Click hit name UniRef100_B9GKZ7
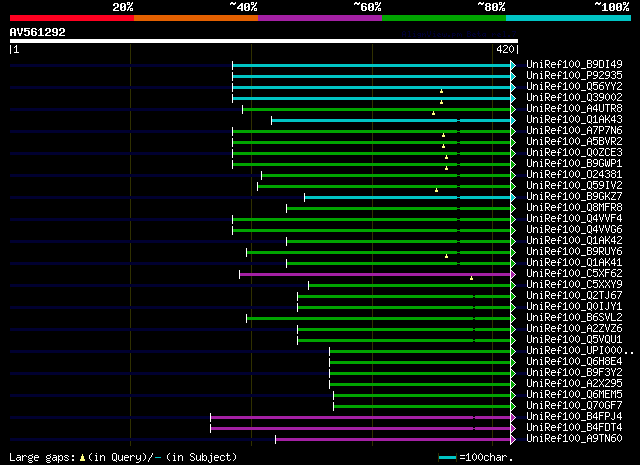 coord(574,197)
